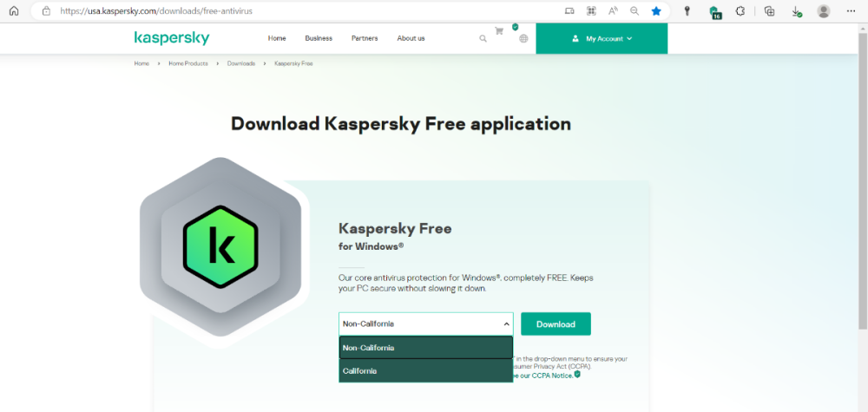
Task: Click the blue favorites star icon
Action: (656, 10)
